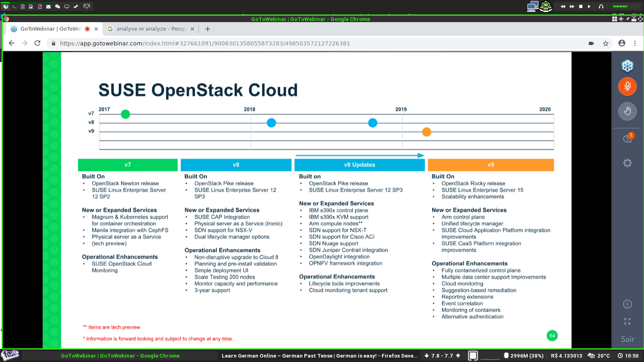Switch to Firefox Learn German Online window
The image size is (644, 362).
(319, 356)
